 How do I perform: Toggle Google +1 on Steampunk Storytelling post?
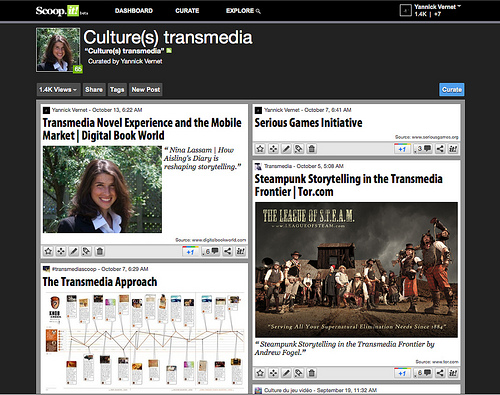coord(402,373)
